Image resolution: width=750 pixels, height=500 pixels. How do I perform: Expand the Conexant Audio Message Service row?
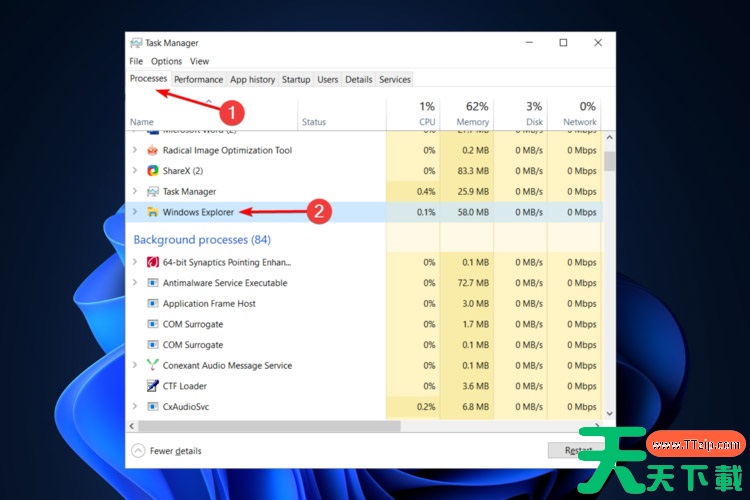click(135, 365)
